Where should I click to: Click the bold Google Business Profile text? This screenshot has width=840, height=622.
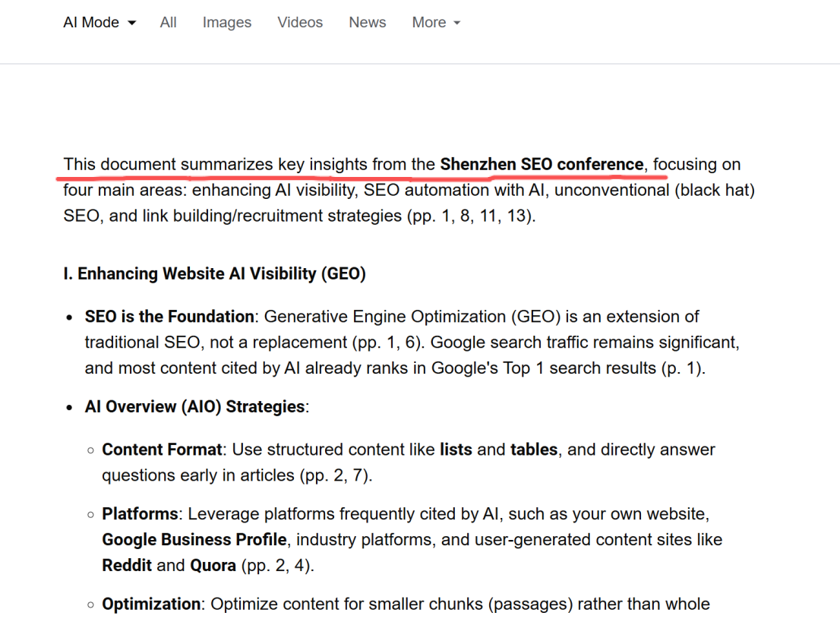click(x=194, y=539)
